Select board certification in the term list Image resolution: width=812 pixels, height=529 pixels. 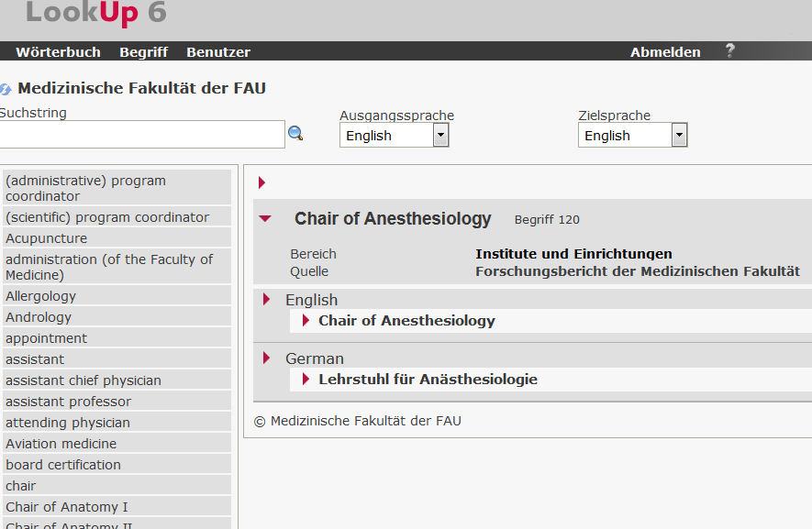63,465
